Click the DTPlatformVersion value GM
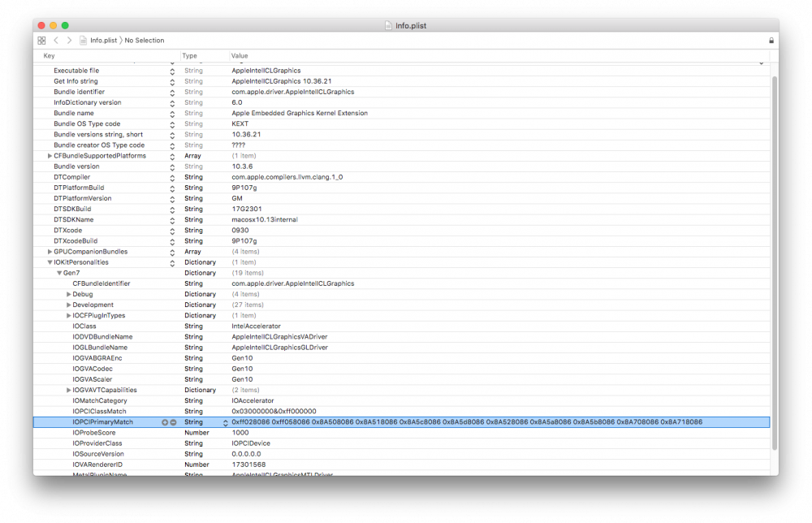The image size is (812, 523). click(236, 198)
